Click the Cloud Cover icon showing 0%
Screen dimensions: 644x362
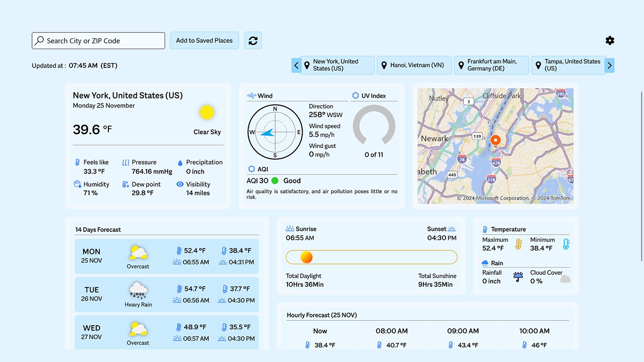(565, 280)
